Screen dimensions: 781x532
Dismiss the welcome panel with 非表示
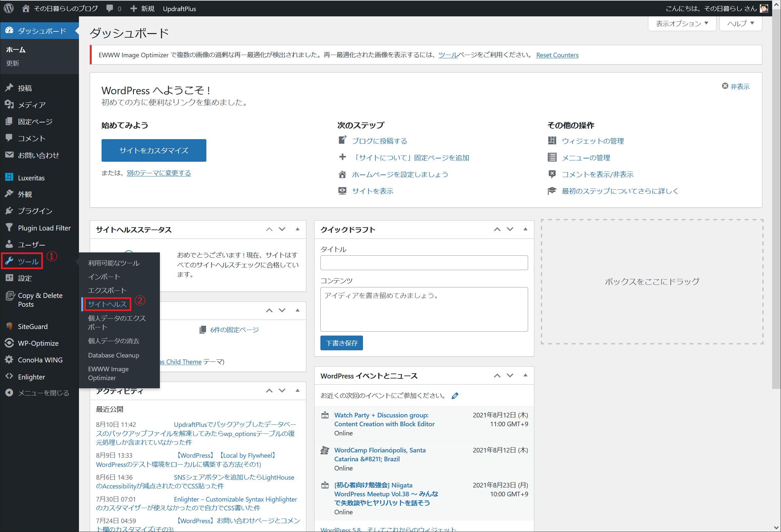pyautogui.click(x=736, y=86)
